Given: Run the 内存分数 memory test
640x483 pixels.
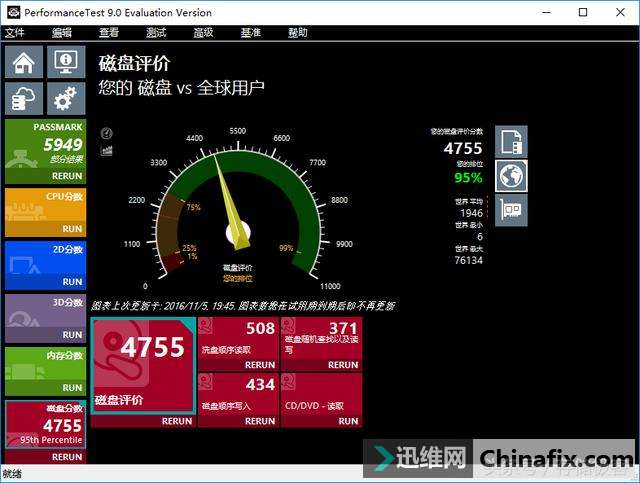Looking at the screenshot, I should click(72, 388).
